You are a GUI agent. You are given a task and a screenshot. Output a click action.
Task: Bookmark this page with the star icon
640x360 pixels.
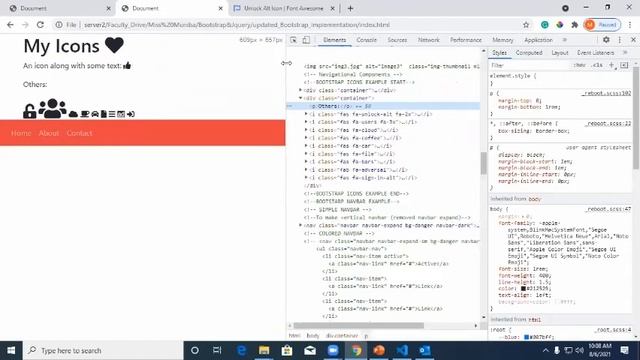pos(526,25)
